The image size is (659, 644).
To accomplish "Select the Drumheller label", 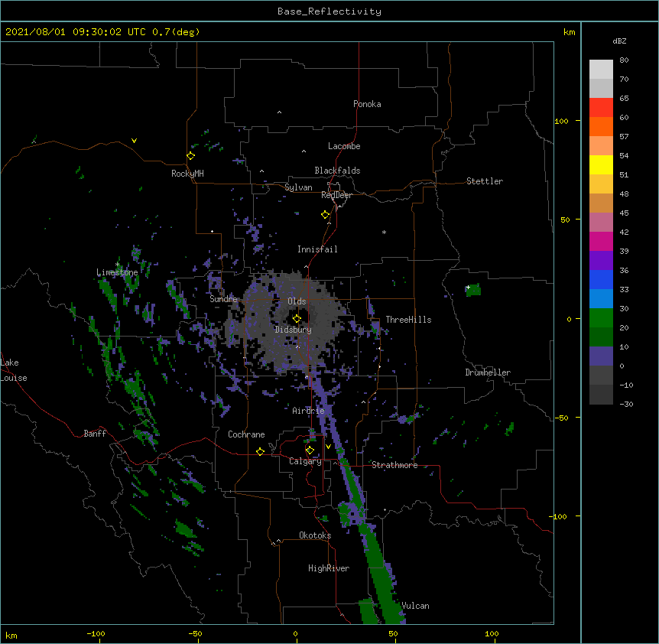I will (488, 372).
